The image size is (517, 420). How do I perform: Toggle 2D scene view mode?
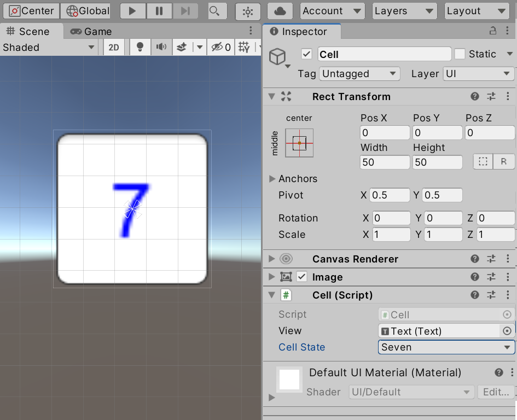point(114,47)
